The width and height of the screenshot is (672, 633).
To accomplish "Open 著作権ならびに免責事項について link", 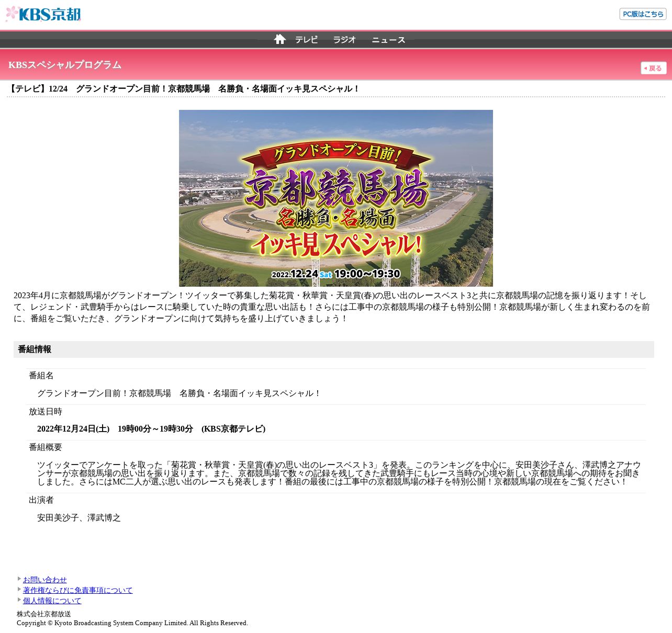I will 78,590.
